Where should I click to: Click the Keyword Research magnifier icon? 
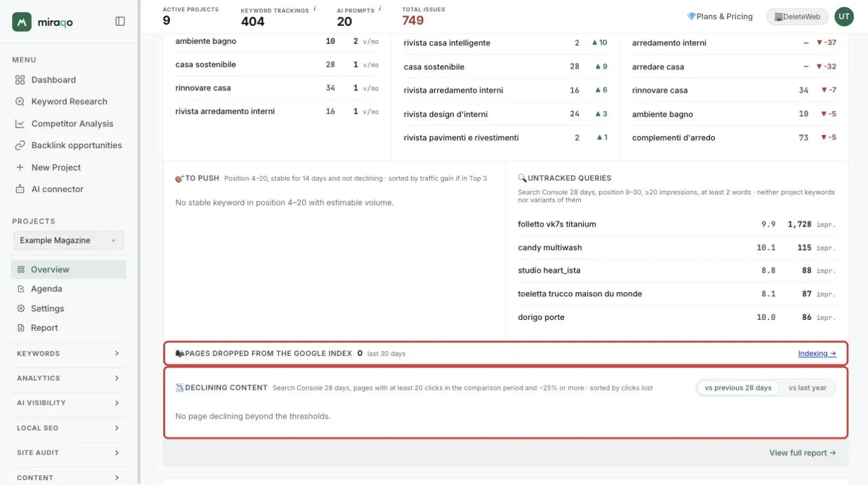20,102
